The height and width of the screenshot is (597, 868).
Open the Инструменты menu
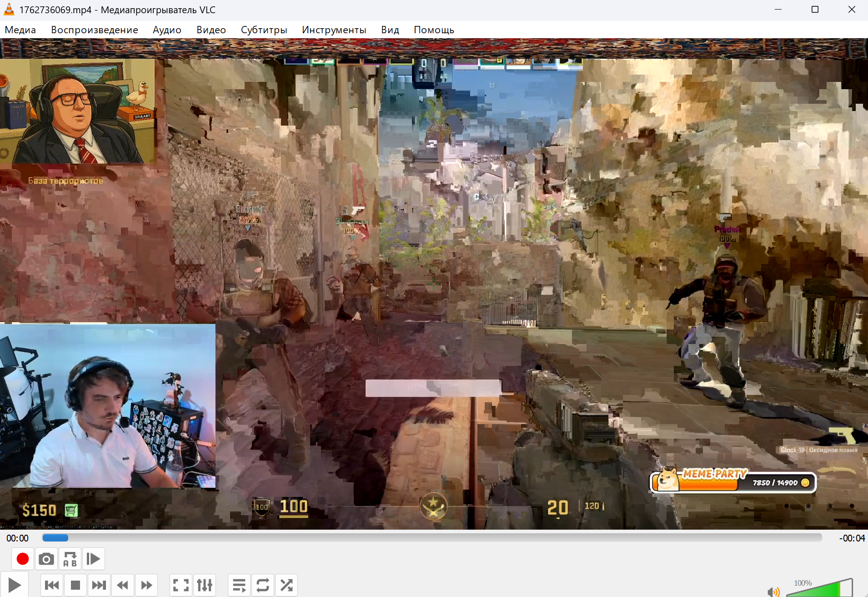coord(334,30)
